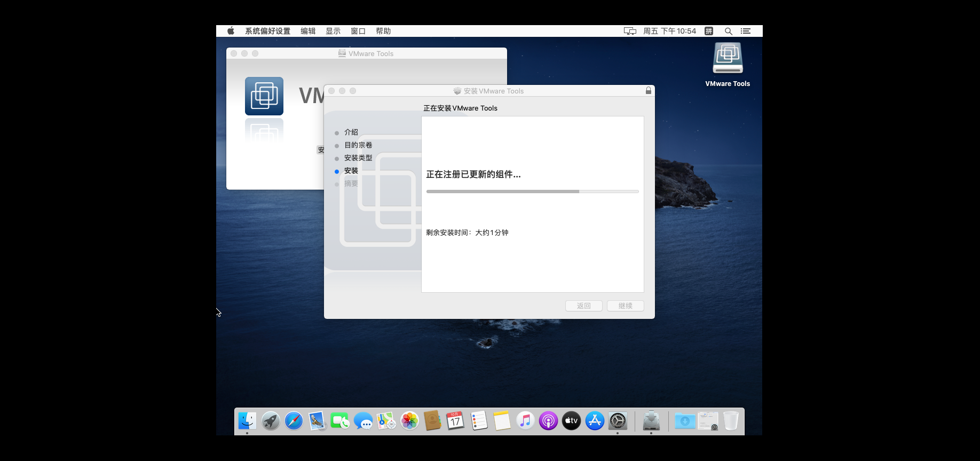Viewport: 980px width, 461px height.
Task: Click the 返回 button
Action: [x=584, y=306]
